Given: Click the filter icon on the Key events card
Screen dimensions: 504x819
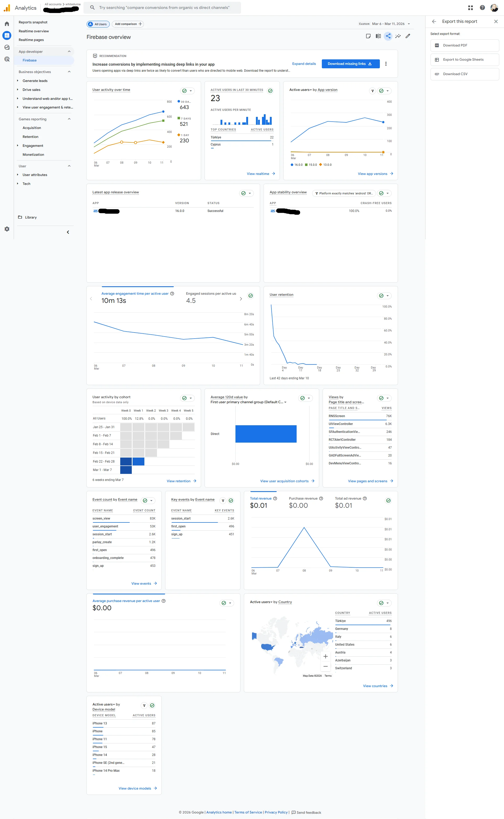Looking at the screenshot, I should pos(223,501).
